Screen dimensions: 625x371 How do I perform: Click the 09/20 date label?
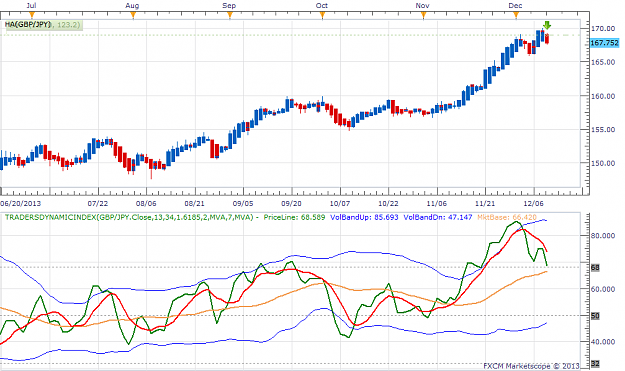pos(291,203)
